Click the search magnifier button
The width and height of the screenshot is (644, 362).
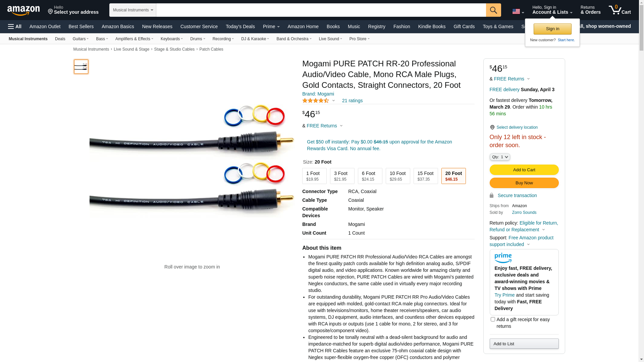493,10
